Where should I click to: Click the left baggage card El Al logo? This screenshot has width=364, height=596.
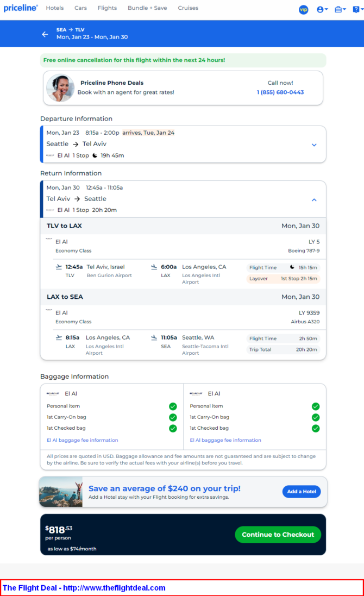[x=53, y=393]
